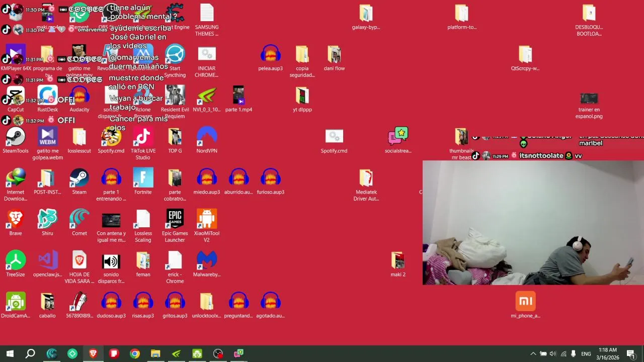
Task: Open aburrido.au... Audacity project
Action: point(238,182)
